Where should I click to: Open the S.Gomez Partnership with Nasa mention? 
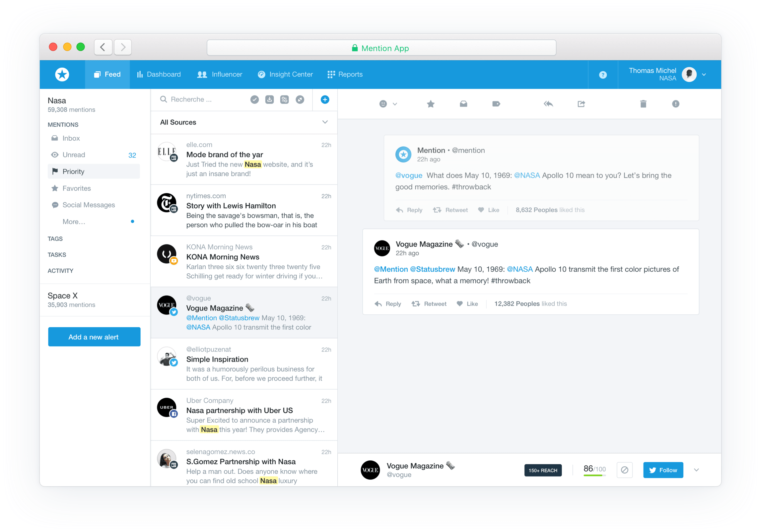[244, 464]
